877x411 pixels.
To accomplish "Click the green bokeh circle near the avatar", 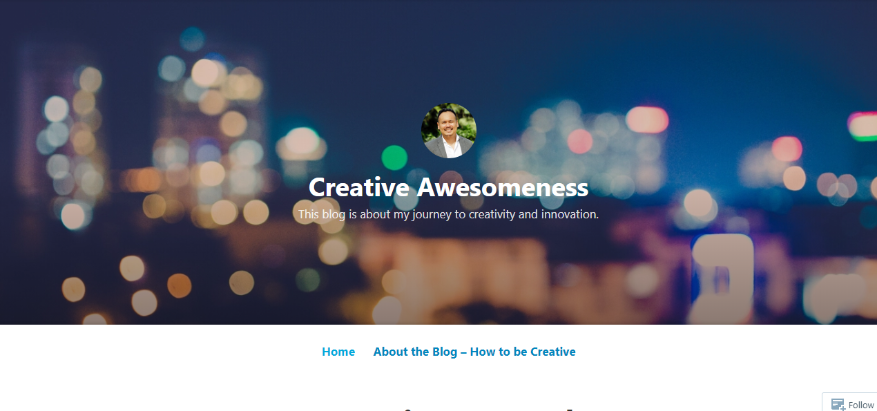I will 394,157.
